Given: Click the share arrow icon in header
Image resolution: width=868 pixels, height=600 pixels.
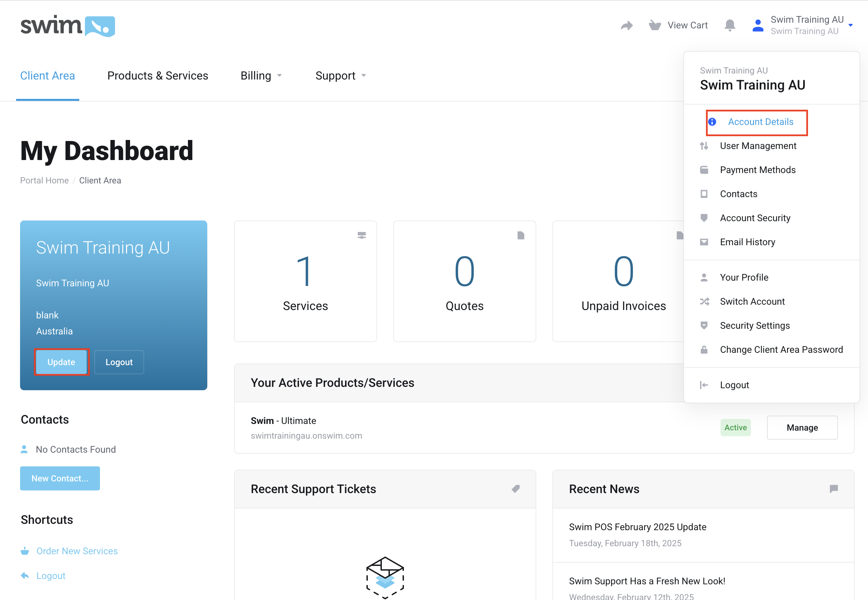Looking at the screenshot, I should click(627, 25).
